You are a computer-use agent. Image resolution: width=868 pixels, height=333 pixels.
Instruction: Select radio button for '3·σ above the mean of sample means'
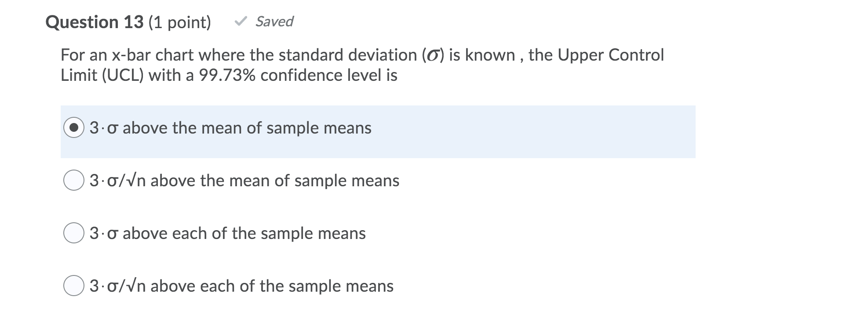pyautogui.click(x=75, y=128)
